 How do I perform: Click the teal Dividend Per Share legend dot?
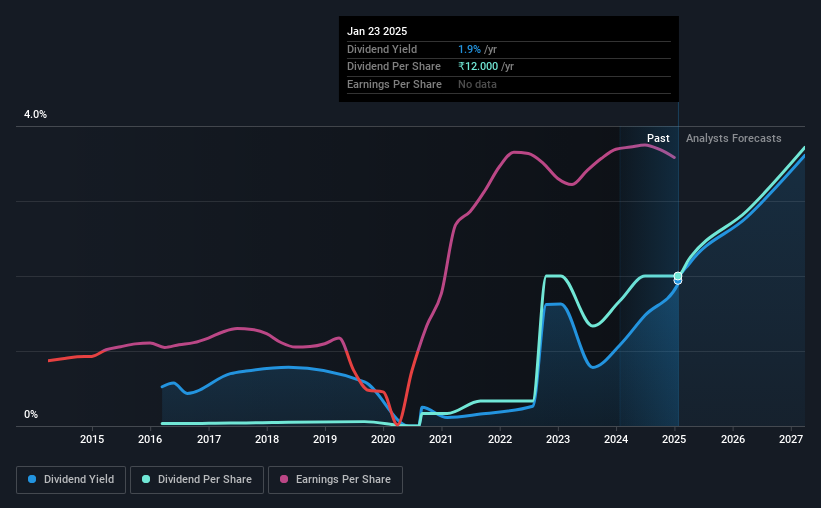(x=146, y=479)
